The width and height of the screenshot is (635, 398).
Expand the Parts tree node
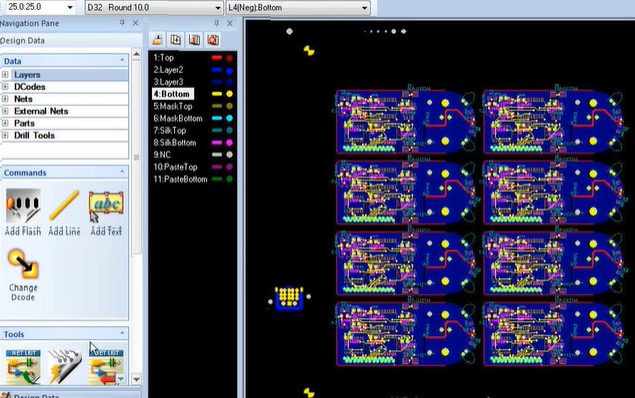[5, 123]
